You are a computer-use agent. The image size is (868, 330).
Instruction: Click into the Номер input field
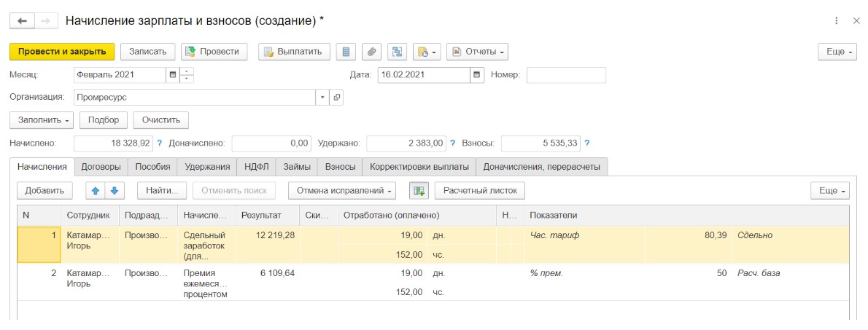point(566,74)
